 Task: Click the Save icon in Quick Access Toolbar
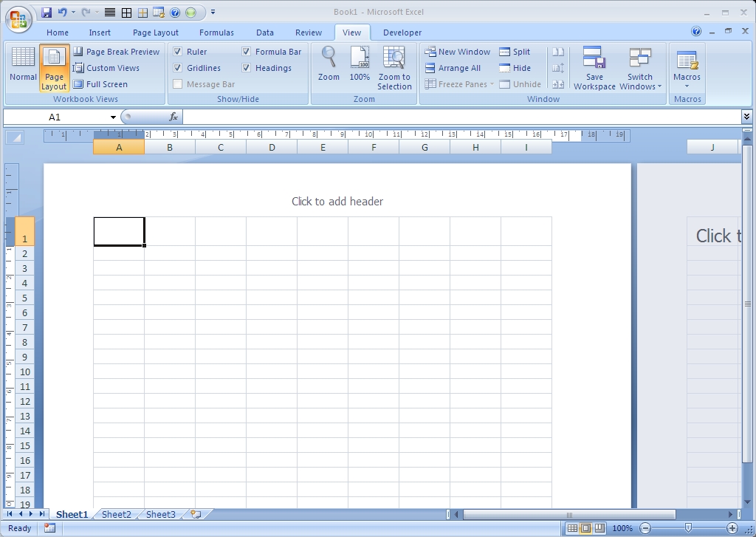tap(47, 13)
